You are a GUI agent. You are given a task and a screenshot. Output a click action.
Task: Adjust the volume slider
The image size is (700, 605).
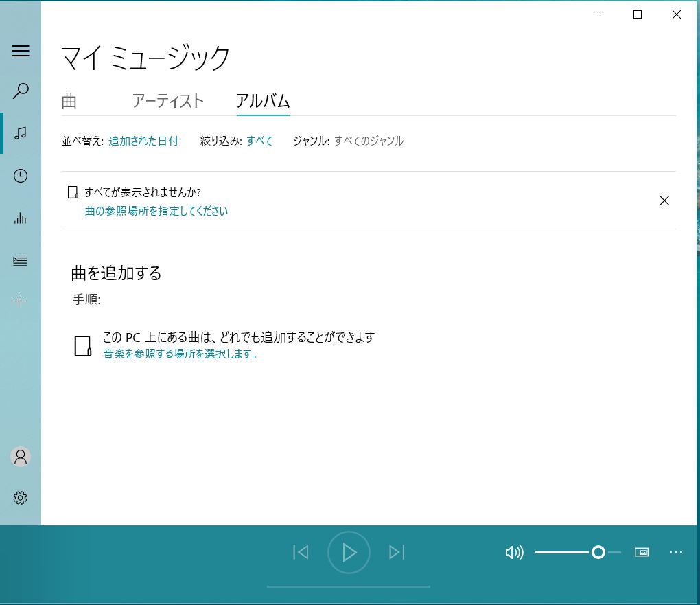pyautogui.click(x=578, y=553)
